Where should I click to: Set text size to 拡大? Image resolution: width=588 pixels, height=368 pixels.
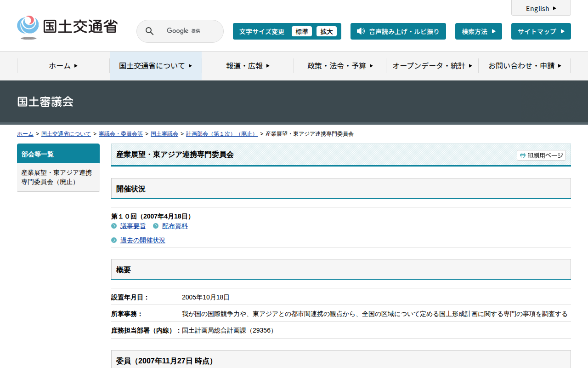[x=327, y=31]
